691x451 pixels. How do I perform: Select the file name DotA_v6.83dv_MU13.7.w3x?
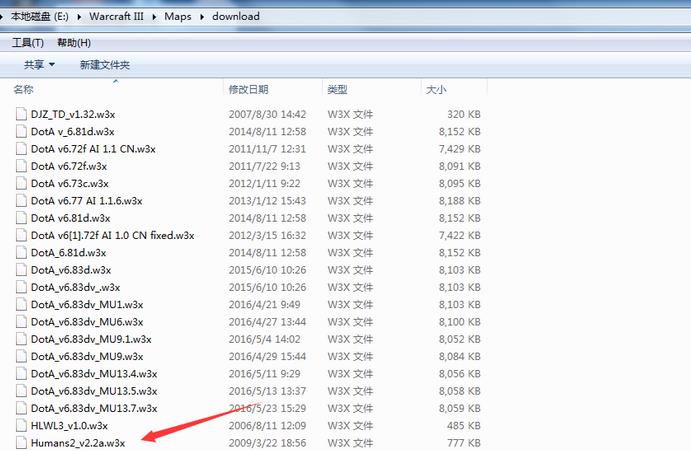(94, 408)
